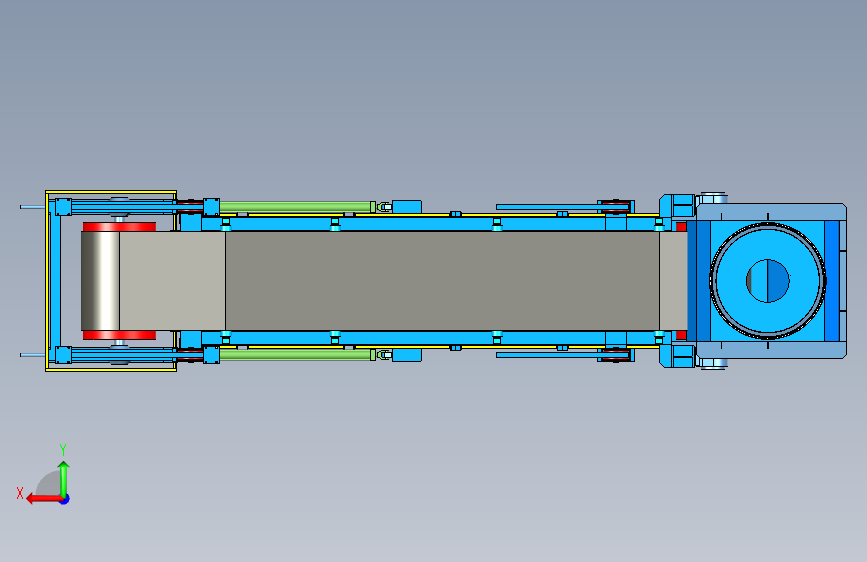
Task: Click the 'X' axis label
Action: coord(20,493)
